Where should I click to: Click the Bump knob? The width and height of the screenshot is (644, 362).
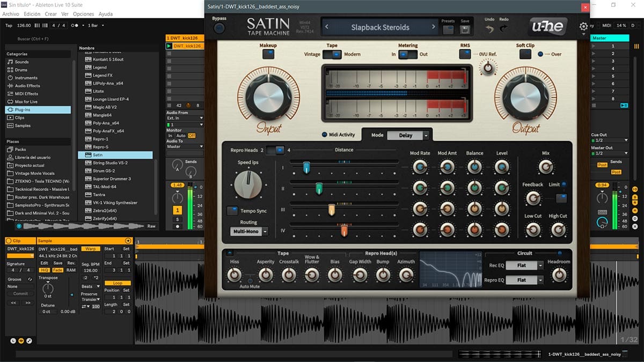coord(383,275)
